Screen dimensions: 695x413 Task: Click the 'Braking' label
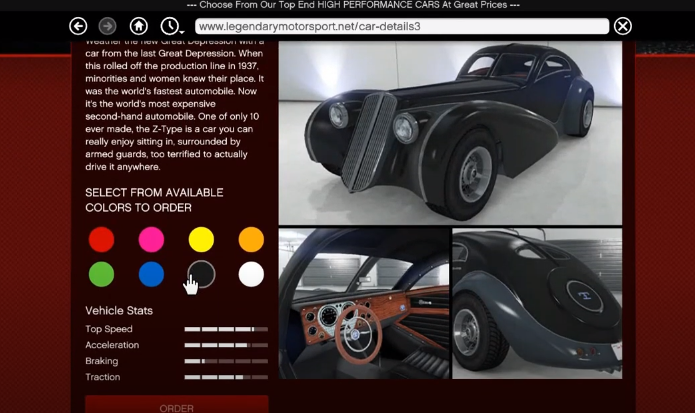[102, 361]
